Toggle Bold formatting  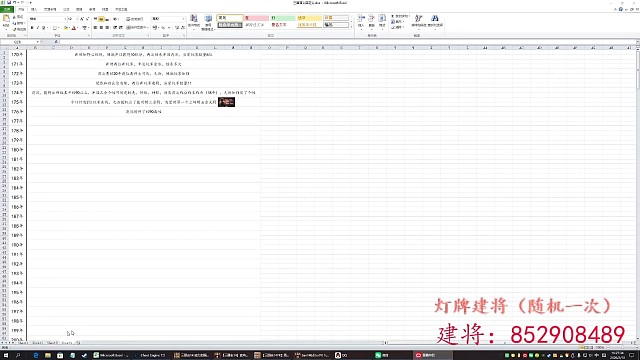[x=32, y=28]
